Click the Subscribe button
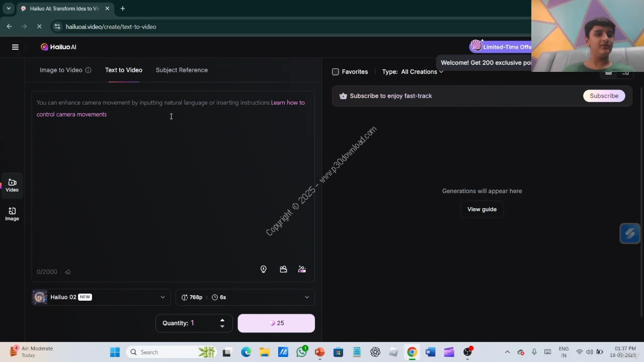 point(604,96)
